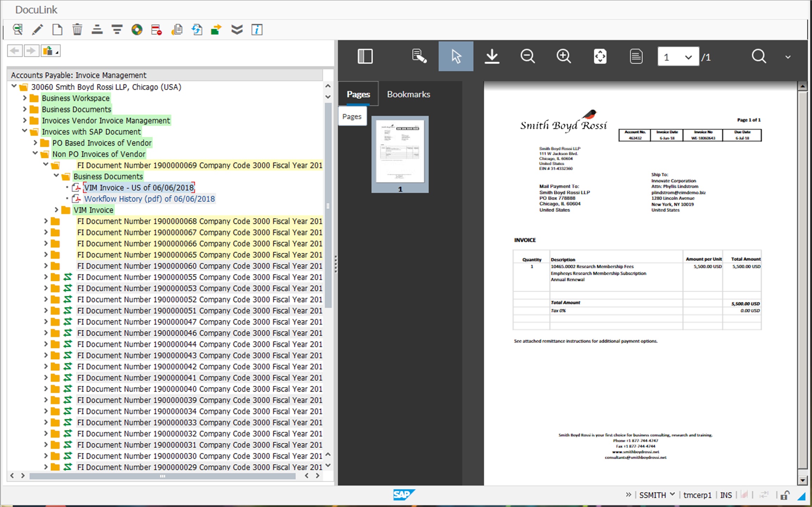Viewport: 812px width, 507px height.
Task: Click the blue information icon
Action: pos(257,30)
